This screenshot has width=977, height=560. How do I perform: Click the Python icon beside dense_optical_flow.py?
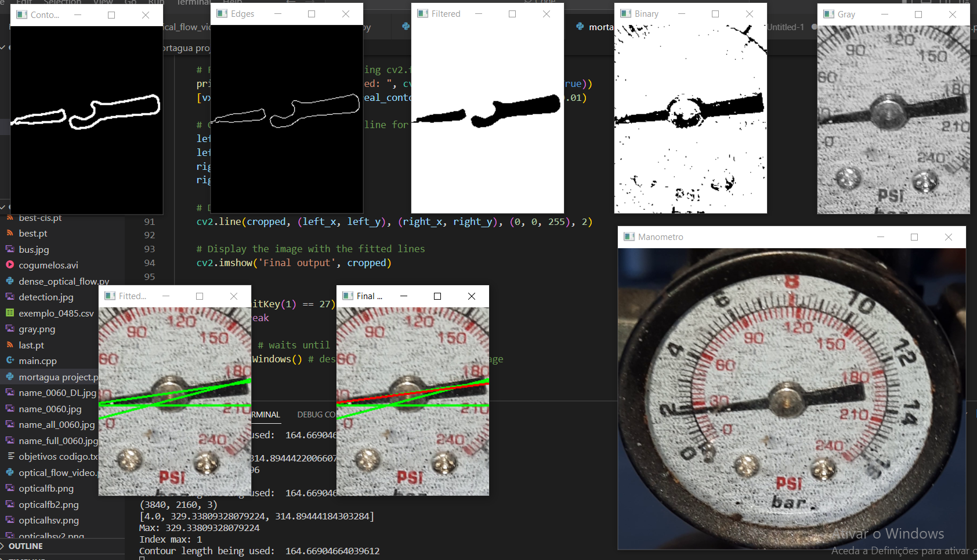coord(10,281)
